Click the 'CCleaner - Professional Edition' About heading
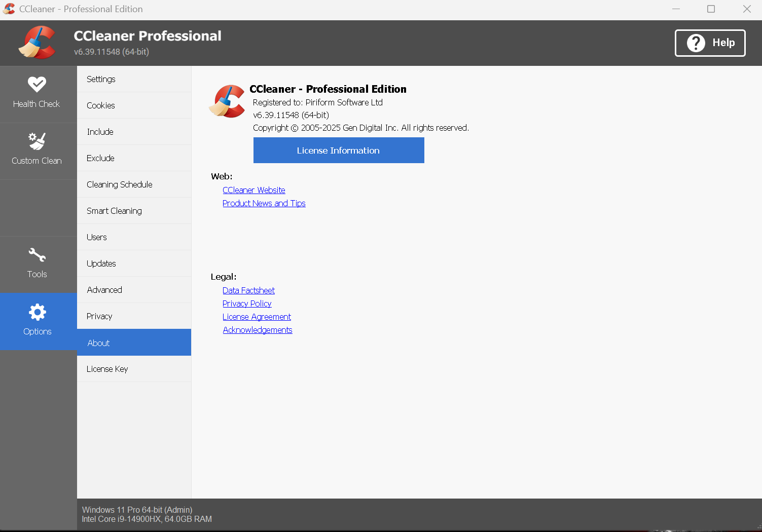 coord(328,89)
